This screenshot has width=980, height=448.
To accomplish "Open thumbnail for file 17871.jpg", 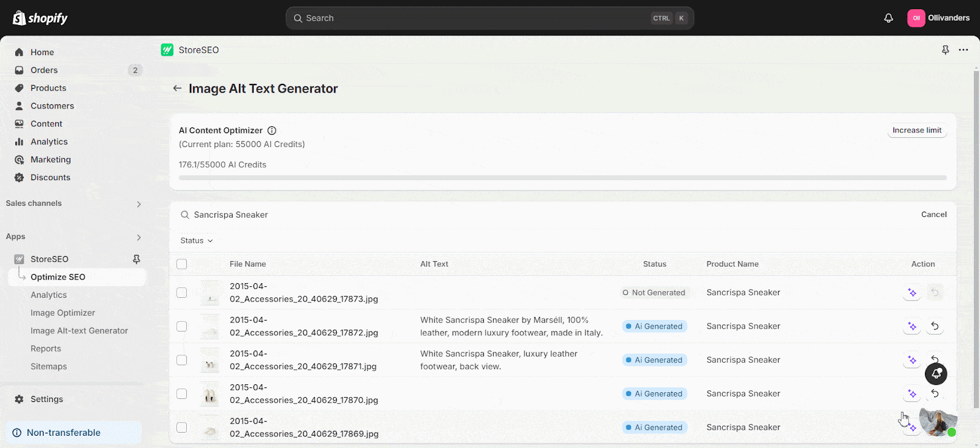I will [210, 362].
